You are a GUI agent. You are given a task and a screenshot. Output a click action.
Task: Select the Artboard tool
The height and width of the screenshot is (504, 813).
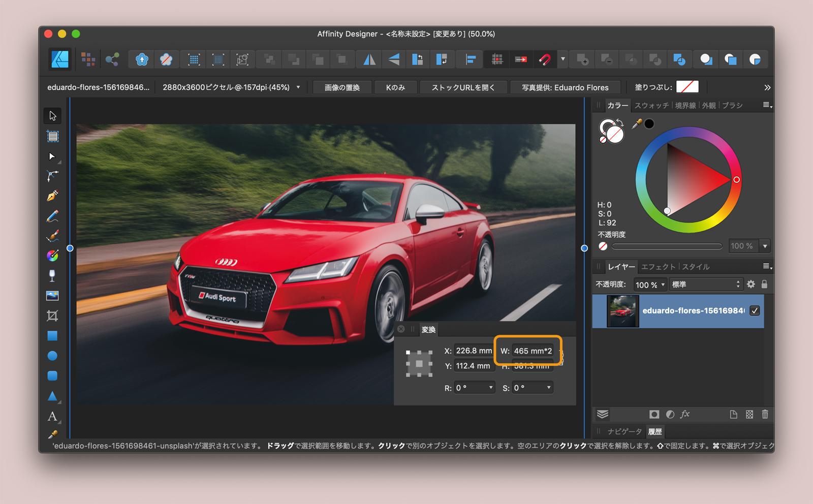coord(52,136)
